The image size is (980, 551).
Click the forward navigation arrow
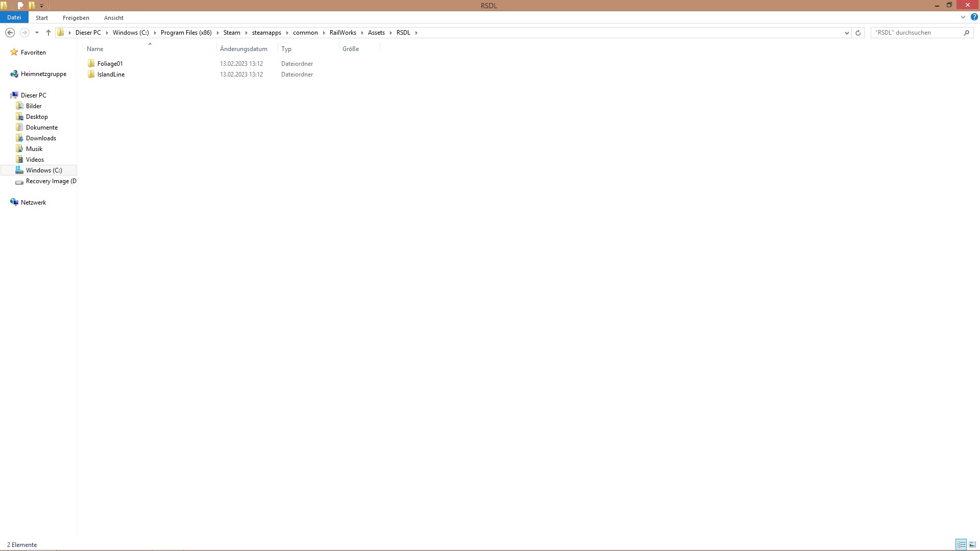coord(24,33)
